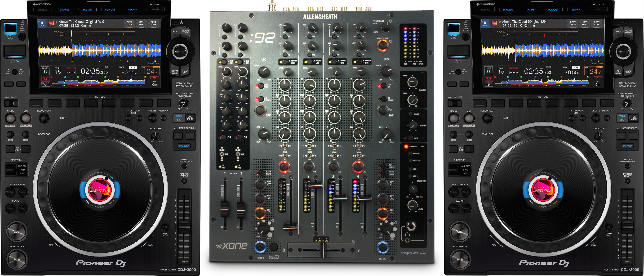Toggle AUTO CUE on the right deck display
Image resolution: width=644 pixels, height=276 pixels.
pyautogui.click(x=514, y=73)
